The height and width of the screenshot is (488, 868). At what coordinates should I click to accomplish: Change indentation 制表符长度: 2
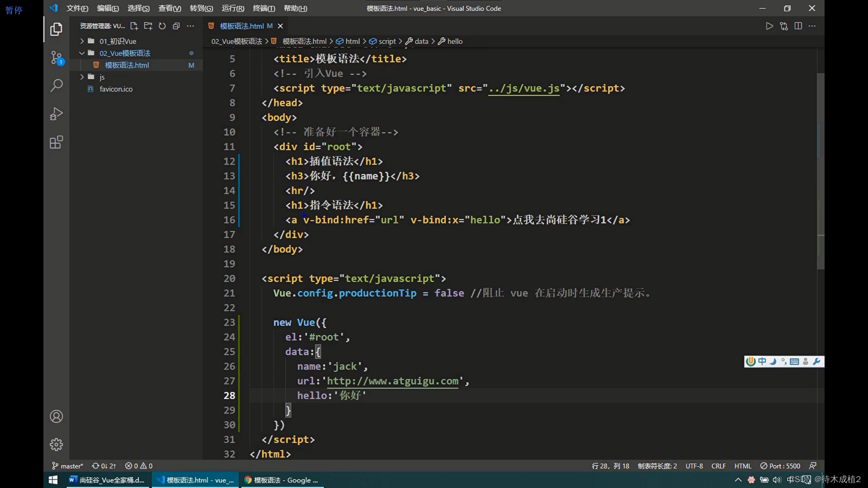[x=657, y=466]
